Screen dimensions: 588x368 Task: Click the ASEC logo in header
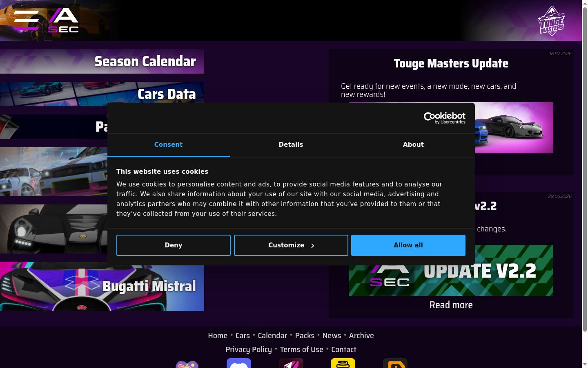pyautogui.click(x=63, y=20)
